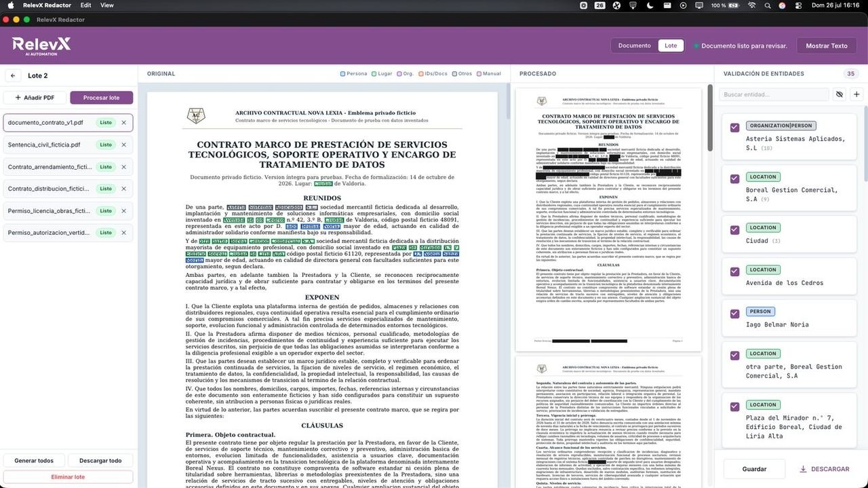Toggle the Lugar legend filter

pyautogui.click(x=382, y=73)
